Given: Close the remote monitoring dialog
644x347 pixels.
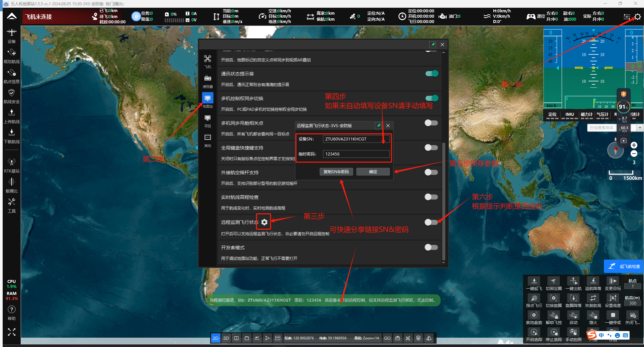Looking at the screenshot, I should pyautogui.click(x=388, y=125).
